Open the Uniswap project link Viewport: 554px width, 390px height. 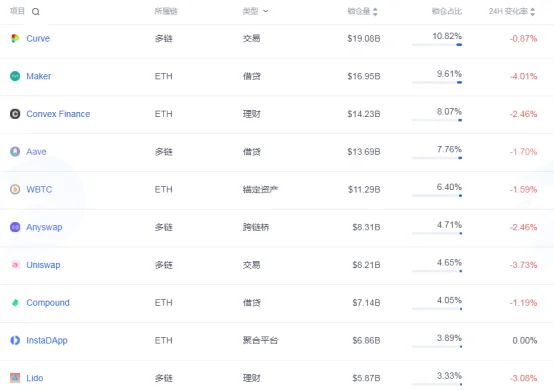click(43, 265)
